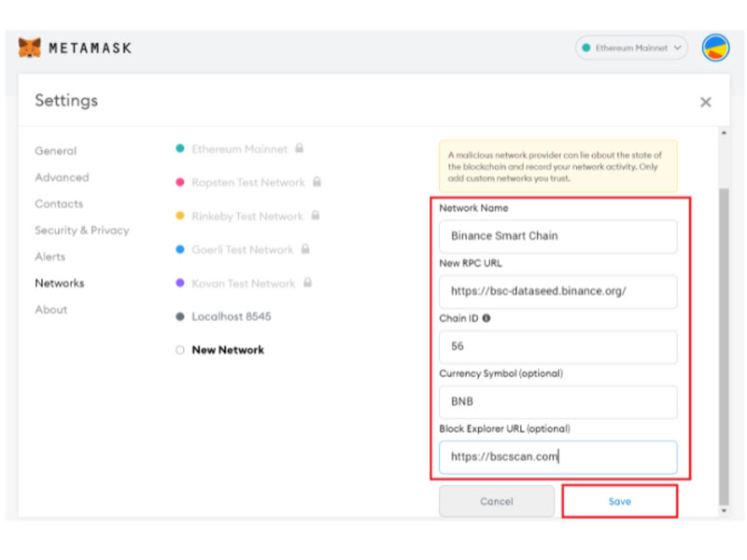Screen dimensions: 747x560
Task: Click the pink dot of Ropsten network
Action: pyautogui.click(x=180, y=182)
